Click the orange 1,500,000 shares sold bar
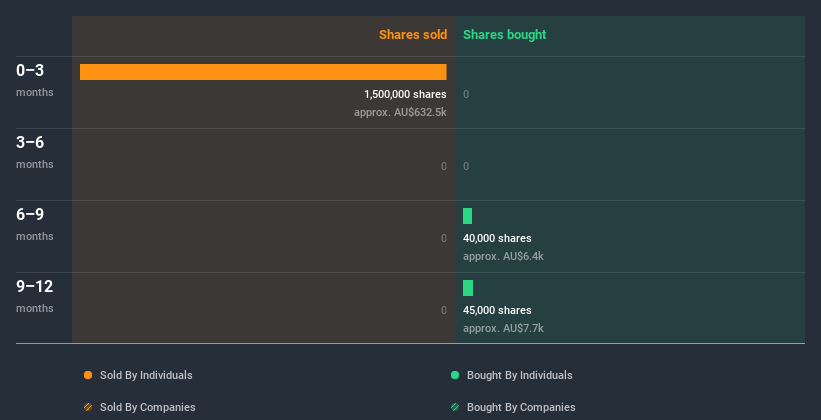 (263, 72)
